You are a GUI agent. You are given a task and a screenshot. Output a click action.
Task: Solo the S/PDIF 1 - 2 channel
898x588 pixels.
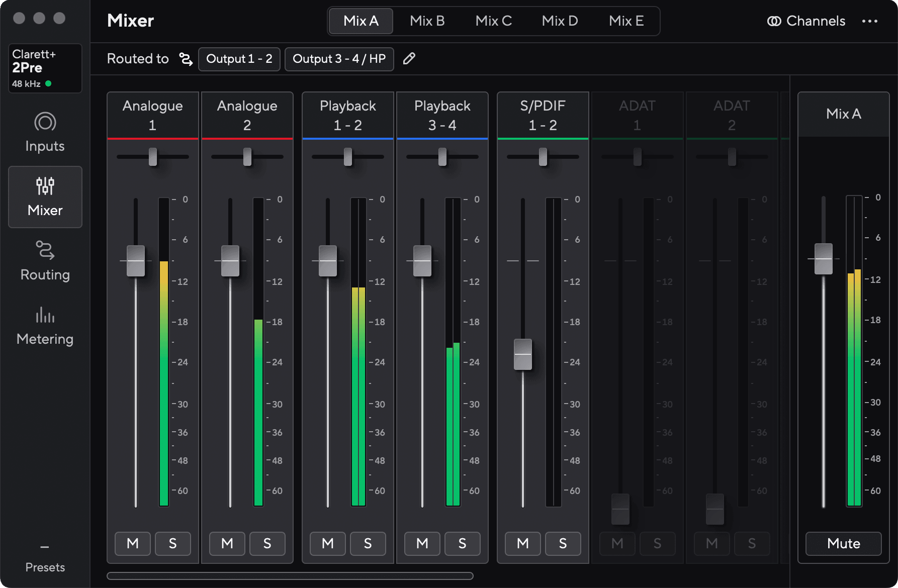[563, 543]
